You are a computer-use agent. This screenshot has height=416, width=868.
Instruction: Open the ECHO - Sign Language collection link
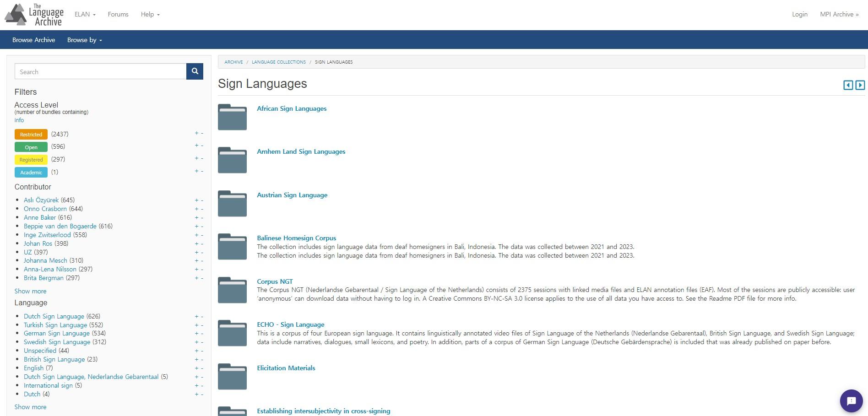(290, 324)
